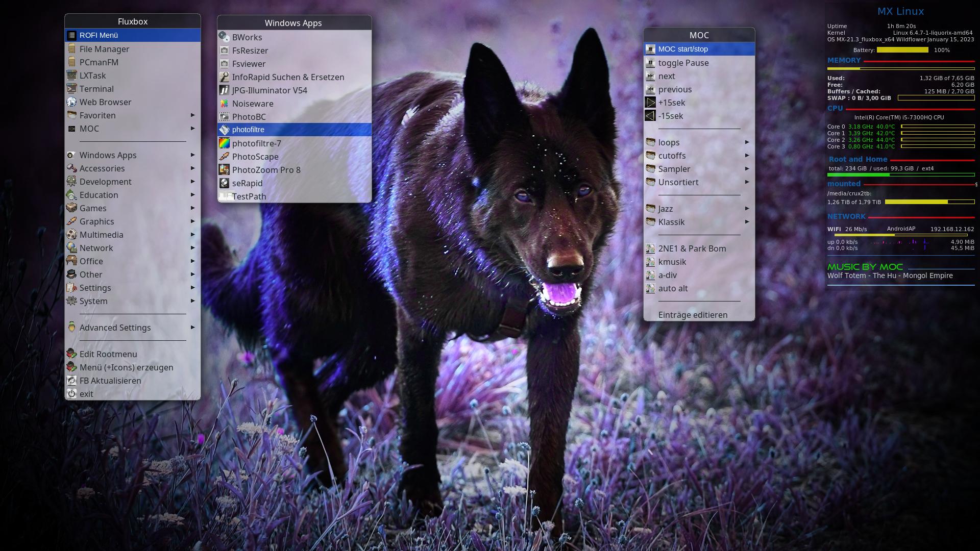
Task: Click the Terminal icon in Fluxbox menu
Action: pyautogui.click(x=71, y=89)
